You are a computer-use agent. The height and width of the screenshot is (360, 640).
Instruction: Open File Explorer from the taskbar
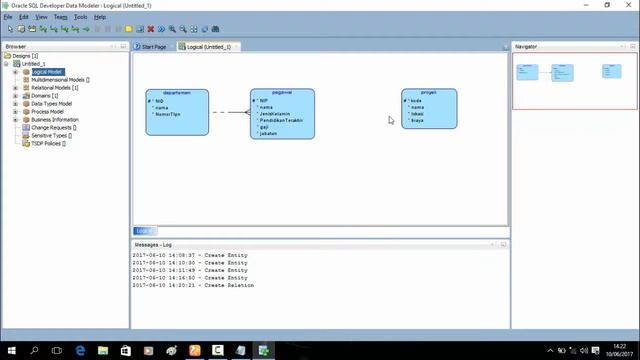point(103,351)
